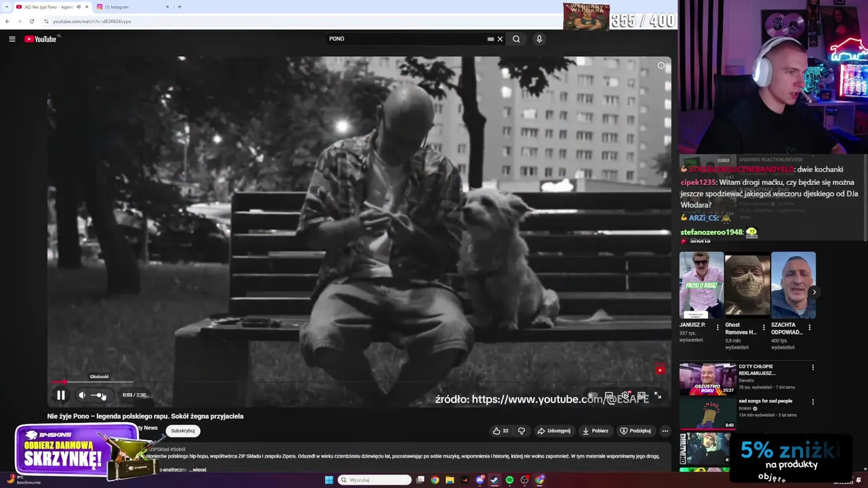The width and height of the screenshot is (868, 488).
Task: Click the youtube.com address bar URL
Action: coord(92,21)
